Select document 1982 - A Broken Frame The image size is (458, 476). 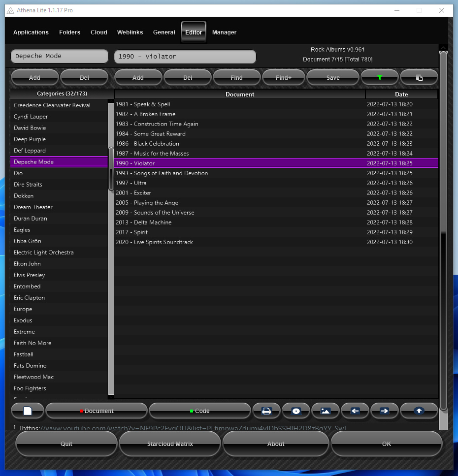click(276, 114)
